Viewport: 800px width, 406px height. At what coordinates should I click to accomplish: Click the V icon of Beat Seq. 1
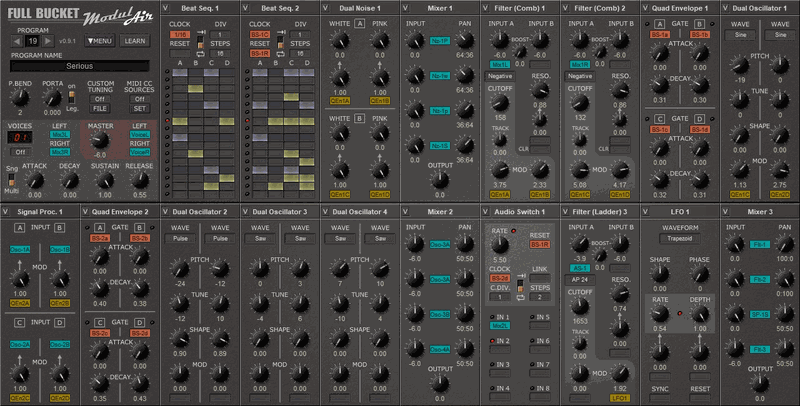pos(166,8)
